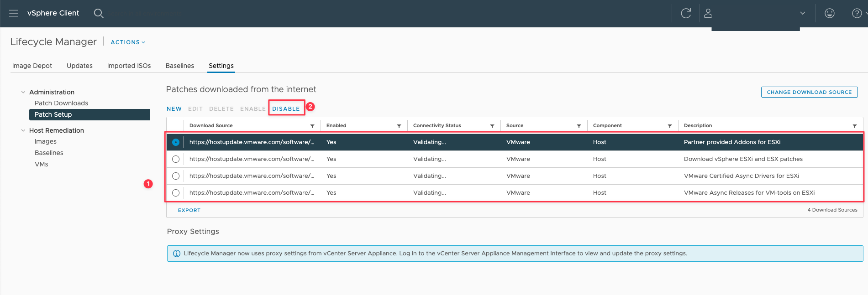Collapse the Administration tree section
868x295 pixels.
[x=23, y=92]
